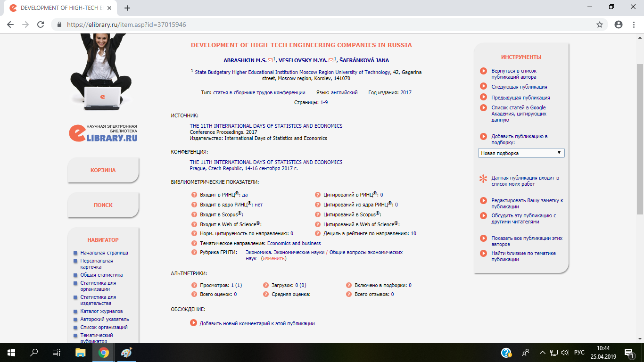Click arrow icon beside Следующая публикация

click(x=483, y=86)
